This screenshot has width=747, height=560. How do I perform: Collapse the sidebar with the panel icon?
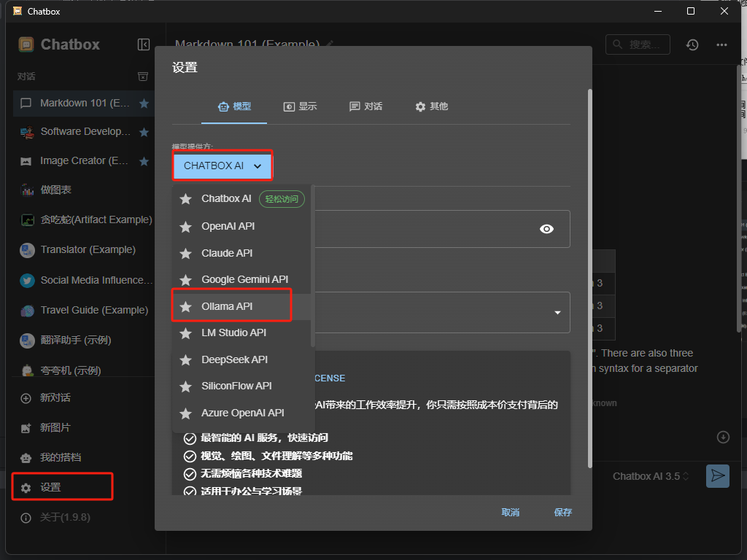(144, 44)
